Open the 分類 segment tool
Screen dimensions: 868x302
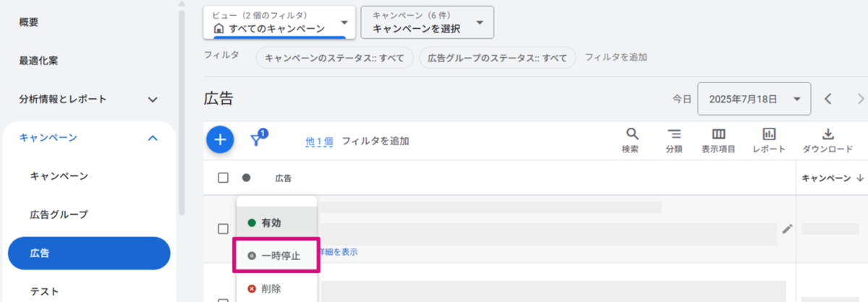point(674,141)
